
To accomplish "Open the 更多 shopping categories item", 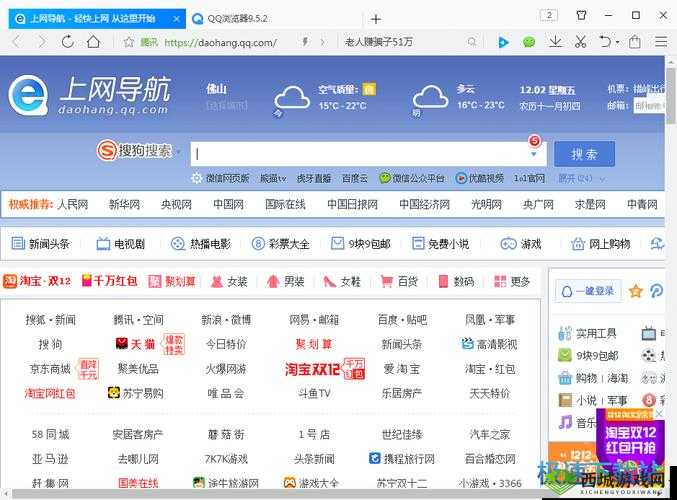I will (512, 282).
